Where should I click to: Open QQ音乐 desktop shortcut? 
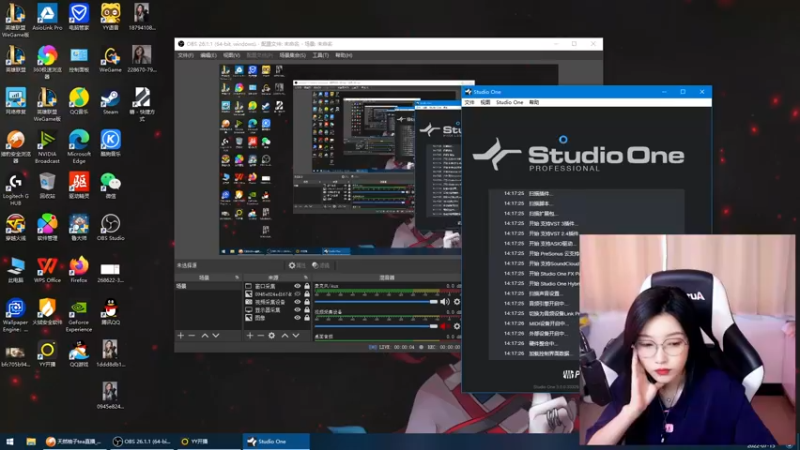79,101
